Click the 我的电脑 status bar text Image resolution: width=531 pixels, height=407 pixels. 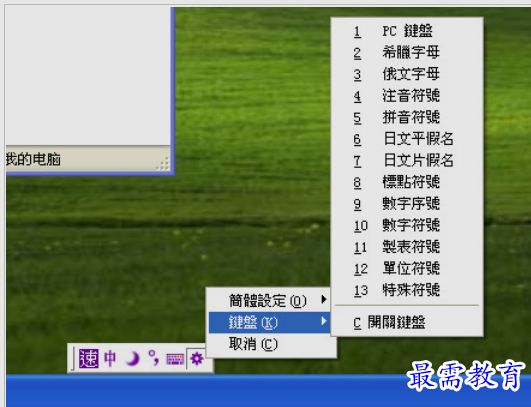33,159
